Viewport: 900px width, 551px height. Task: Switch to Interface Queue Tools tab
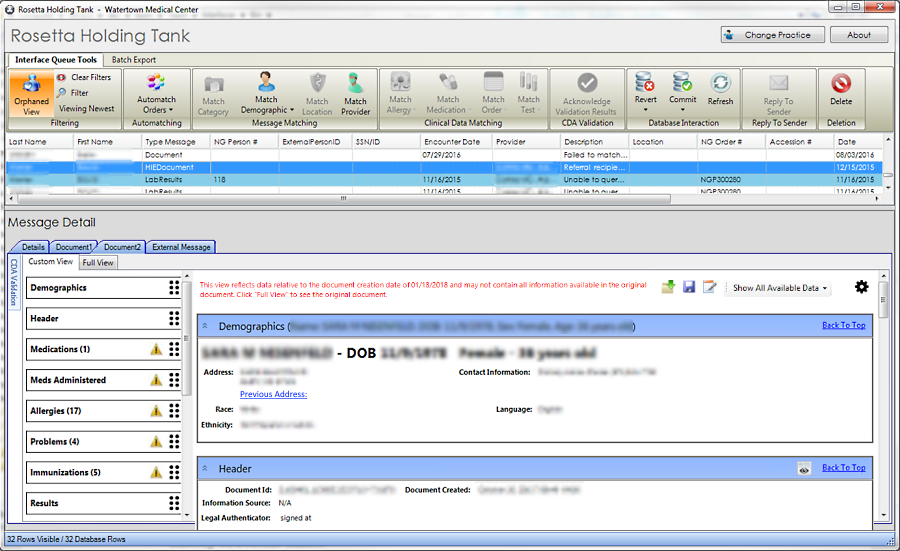click(56, 60)
